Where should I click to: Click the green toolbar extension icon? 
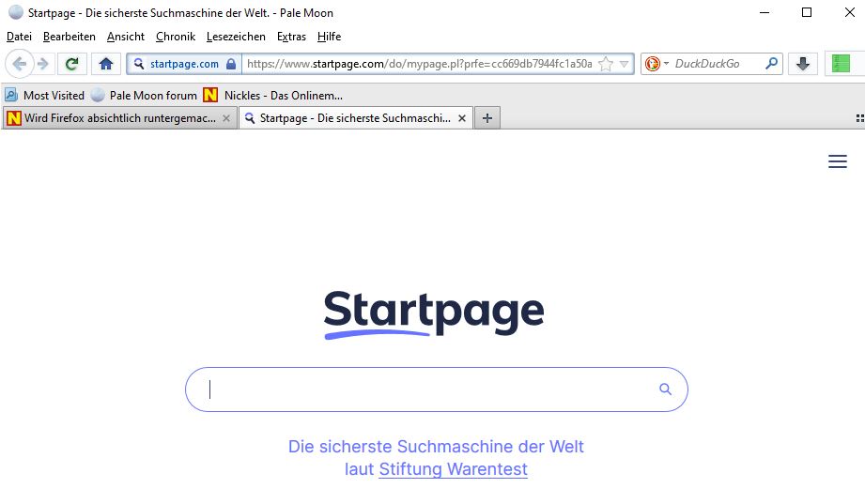coord(841,64)
